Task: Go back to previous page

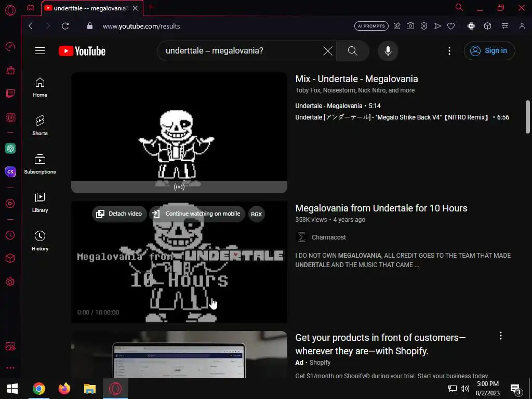Action: tap(31, 26)
